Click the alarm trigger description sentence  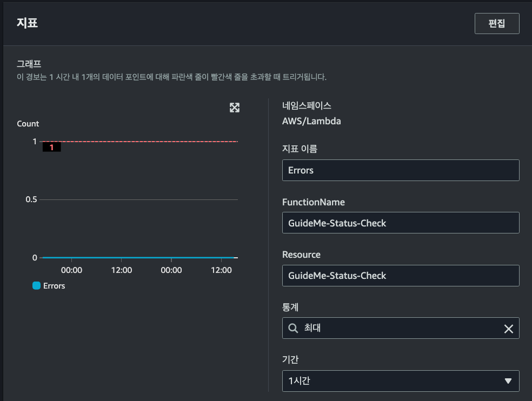pos(172,77)
